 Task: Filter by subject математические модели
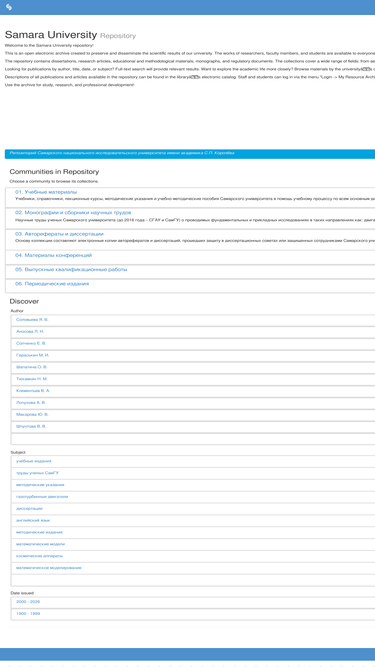pyautogui.click(x=41, y=544)
